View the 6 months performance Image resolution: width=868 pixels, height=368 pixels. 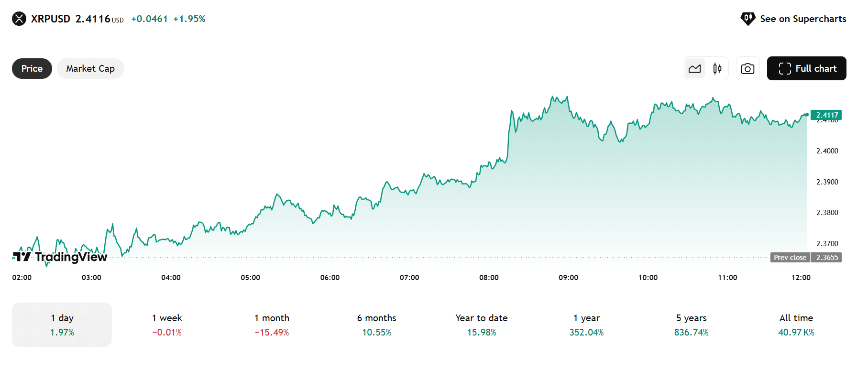pyautogui.click(x=377, y=324)
